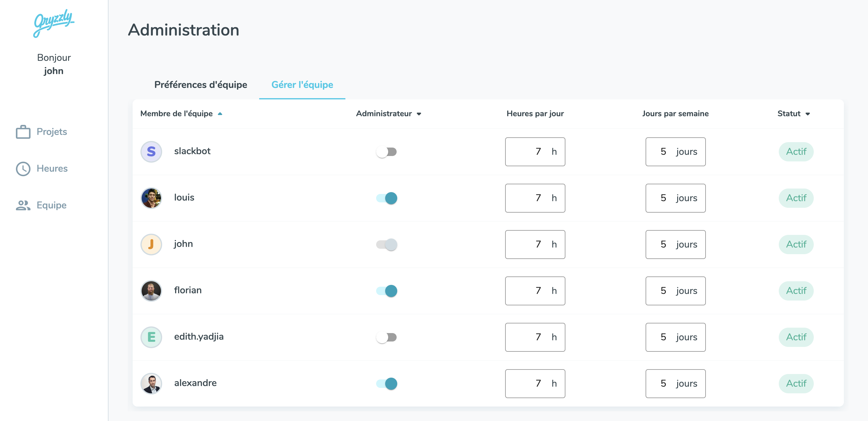Edit hours per day field for florian

[x=535, y=291]
